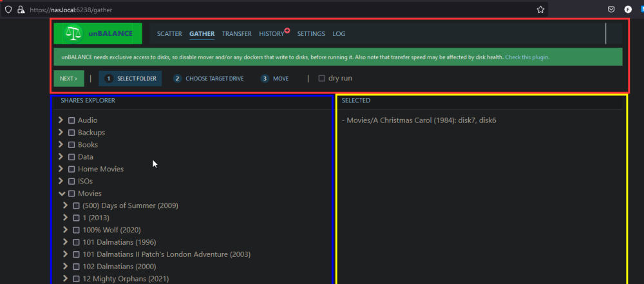Screen dimensions: 644x284
Task: Bookmark this page with the star icon
Action: click(540, 10)
